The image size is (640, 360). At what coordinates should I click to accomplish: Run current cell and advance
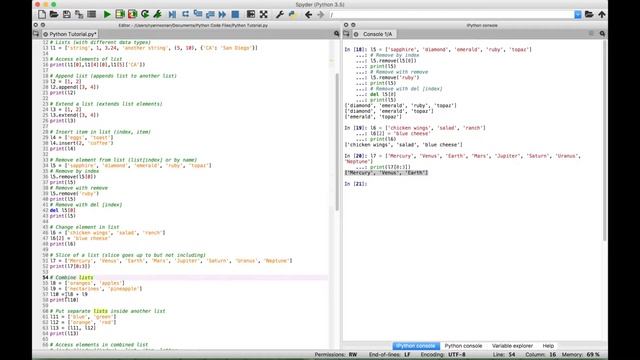coord(132,14)
